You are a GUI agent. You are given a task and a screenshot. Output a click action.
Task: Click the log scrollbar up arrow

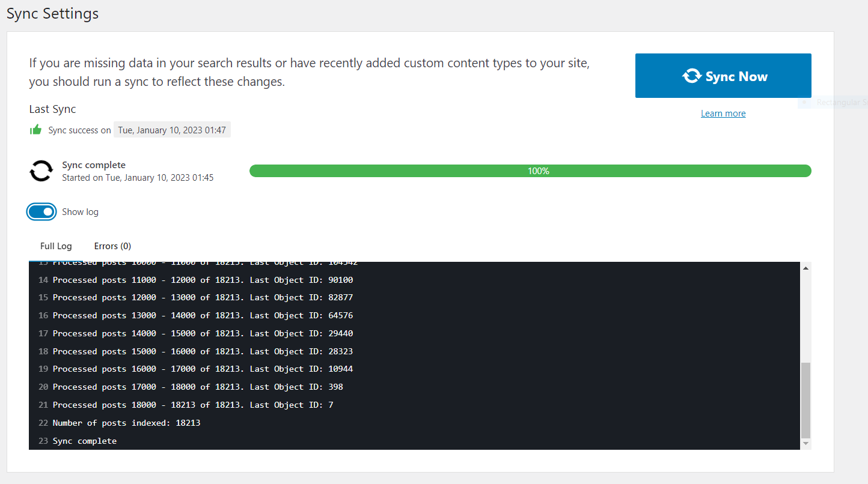(x=805, y=267)
